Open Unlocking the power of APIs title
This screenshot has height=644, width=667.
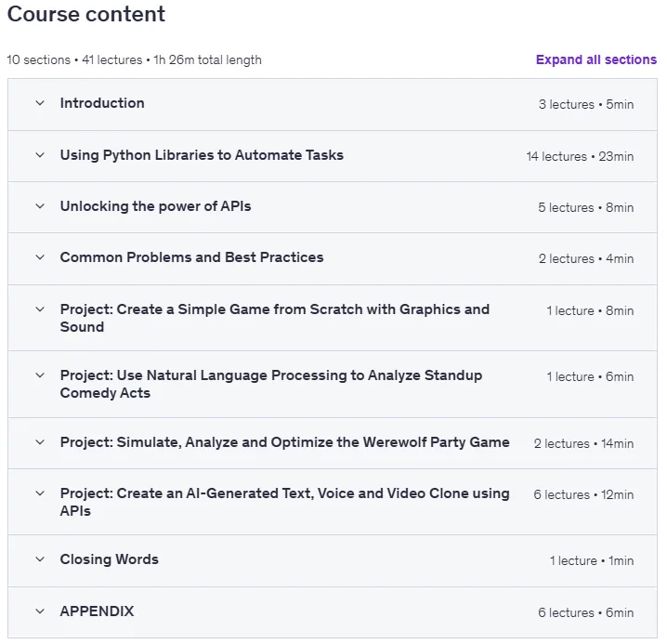point(155,206)
